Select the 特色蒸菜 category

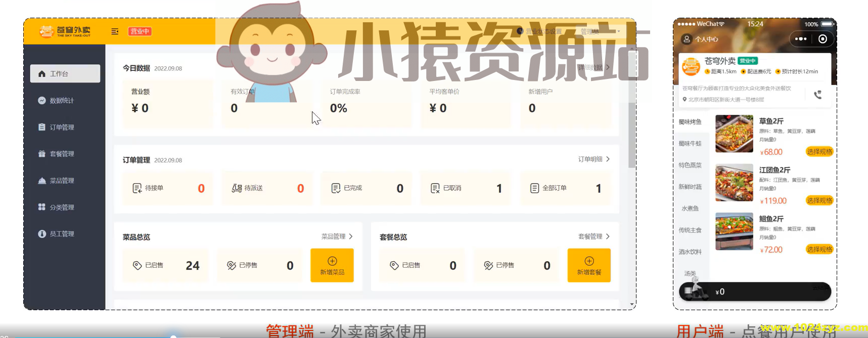click(x=690, y=165)
